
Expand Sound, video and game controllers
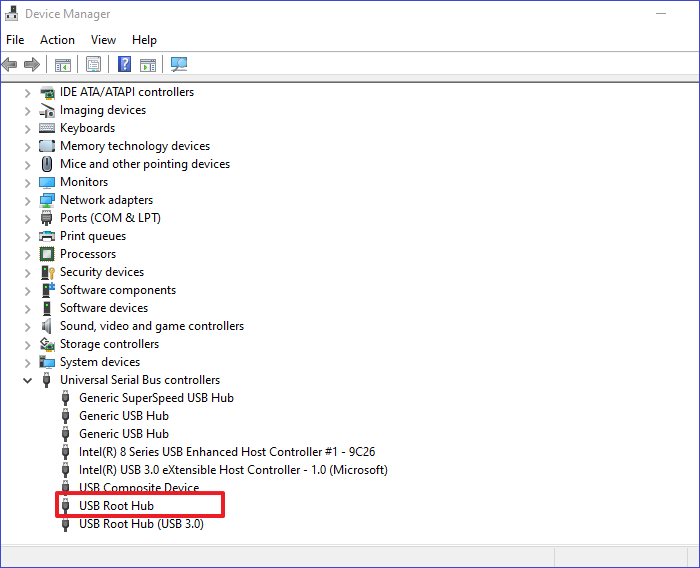(x=28, y=327)
